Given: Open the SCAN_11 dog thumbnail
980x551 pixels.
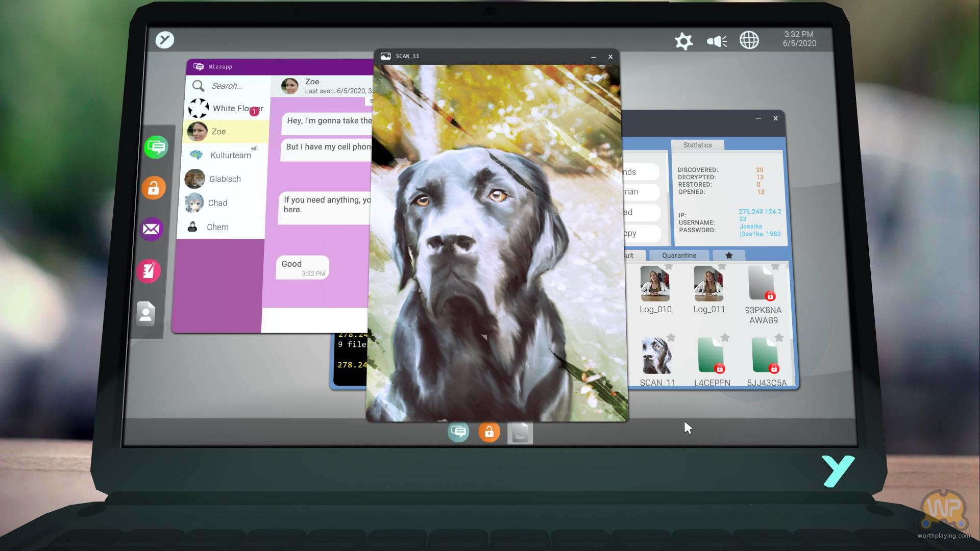Looking at the screenshot, I should point(657,356).
